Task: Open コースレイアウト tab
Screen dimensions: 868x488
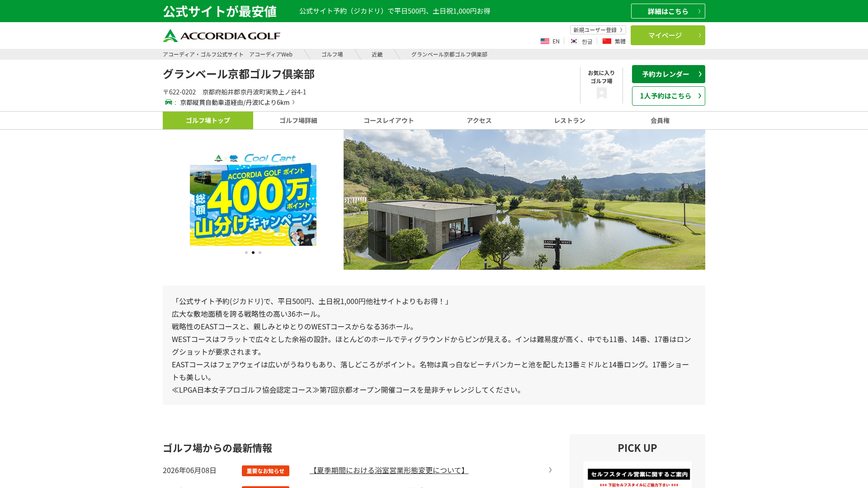Action: tap(389, 121)
